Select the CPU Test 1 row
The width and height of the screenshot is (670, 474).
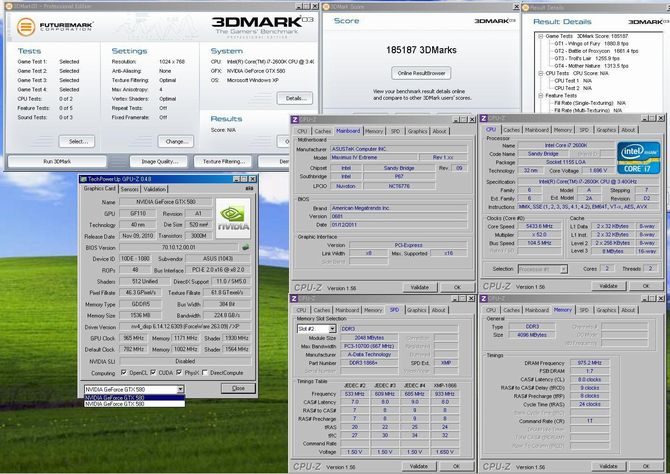pos(573,81)
